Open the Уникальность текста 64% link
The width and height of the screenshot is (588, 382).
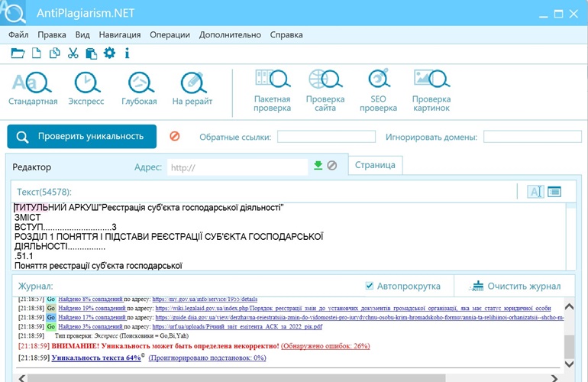tap(96, 358)
